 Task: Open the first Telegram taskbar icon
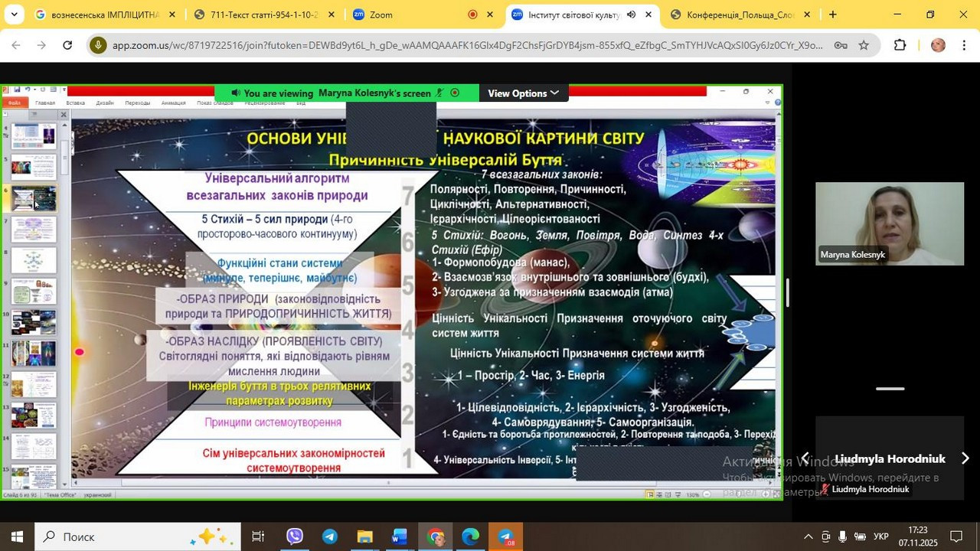[x=330, y=536]
